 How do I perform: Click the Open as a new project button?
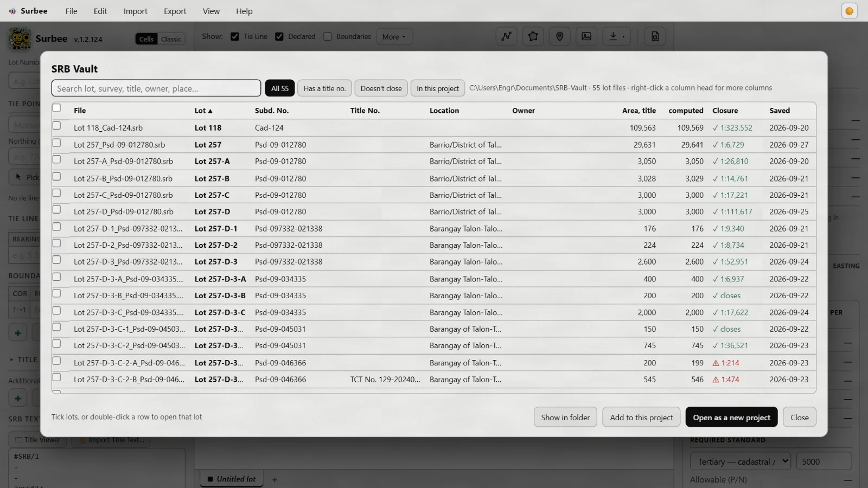click(732, 417)
